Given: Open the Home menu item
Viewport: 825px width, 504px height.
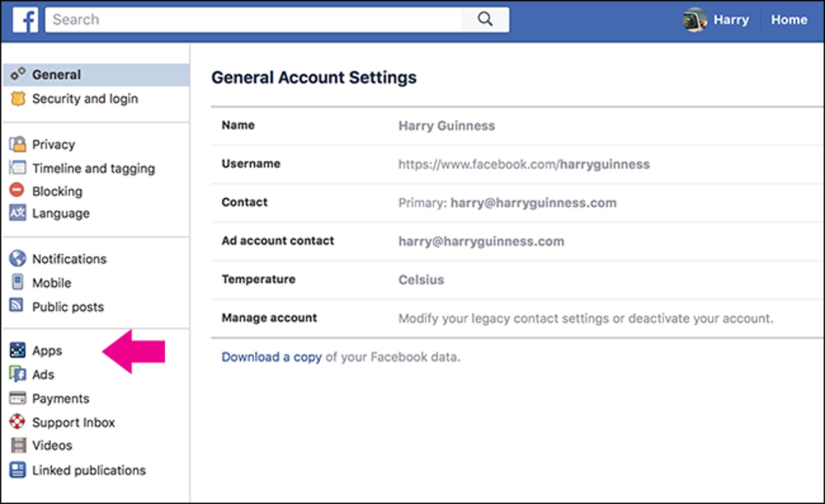Looking at the screenshot, I should [789, 19].
